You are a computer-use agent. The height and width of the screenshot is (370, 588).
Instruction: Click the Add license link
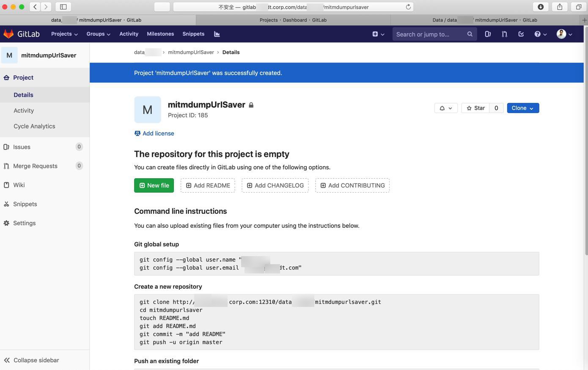154,133
